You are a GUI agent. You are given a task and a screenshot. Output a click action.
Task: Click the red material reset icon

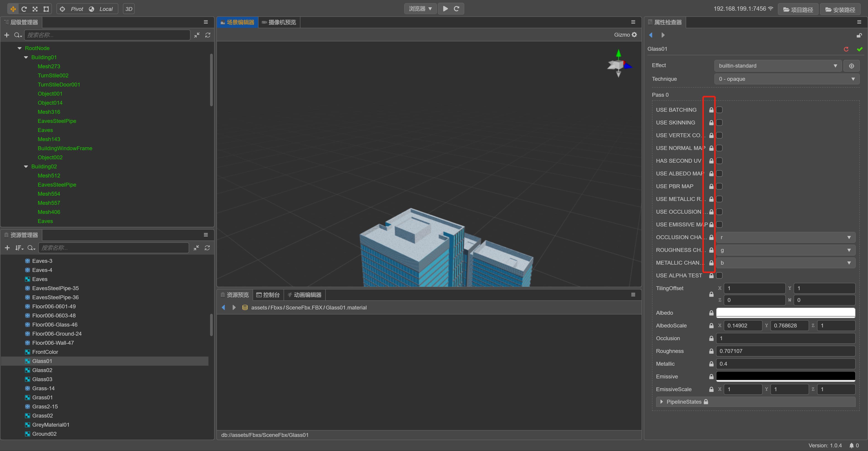[846, 49]
